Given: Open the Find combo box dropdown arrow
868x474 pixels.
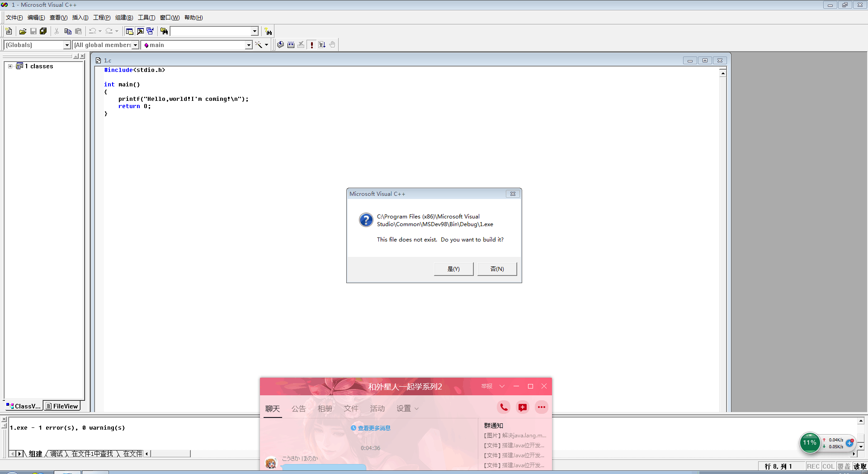Looking at the screenshot, I should tap(255, 31).
